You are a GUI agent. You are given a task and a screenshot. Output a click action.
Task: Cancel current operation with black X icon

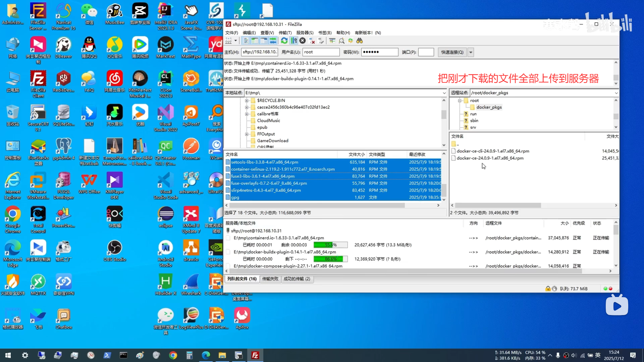[x=303, y=41]
